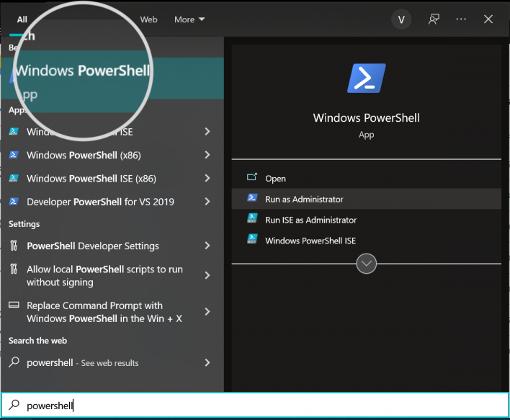Screen dimensions: 510x420
Task: Switch to the Web search tab
Action: point(148,19)
